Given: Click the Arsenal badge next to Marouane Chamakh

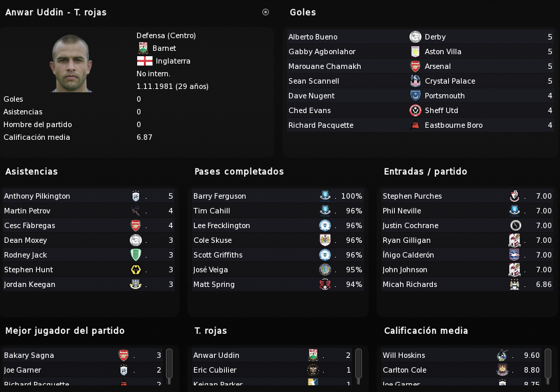Looking at the screenshot, I should point(415,66).
